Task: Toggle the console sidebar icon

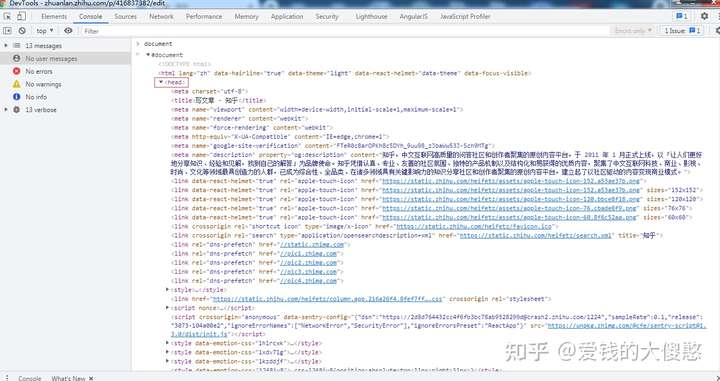Action: point(7,31)
